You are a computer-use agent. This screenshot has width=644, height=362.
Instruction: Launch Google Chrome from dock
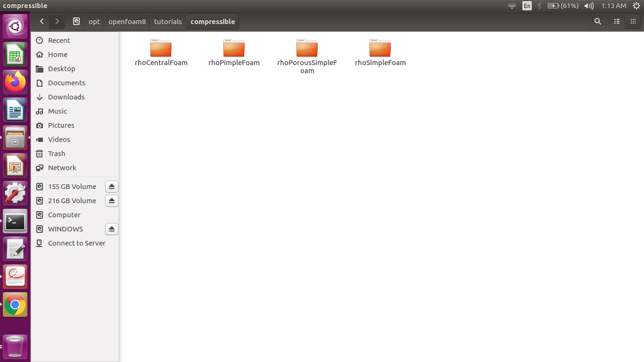click(x=15, y=305)
